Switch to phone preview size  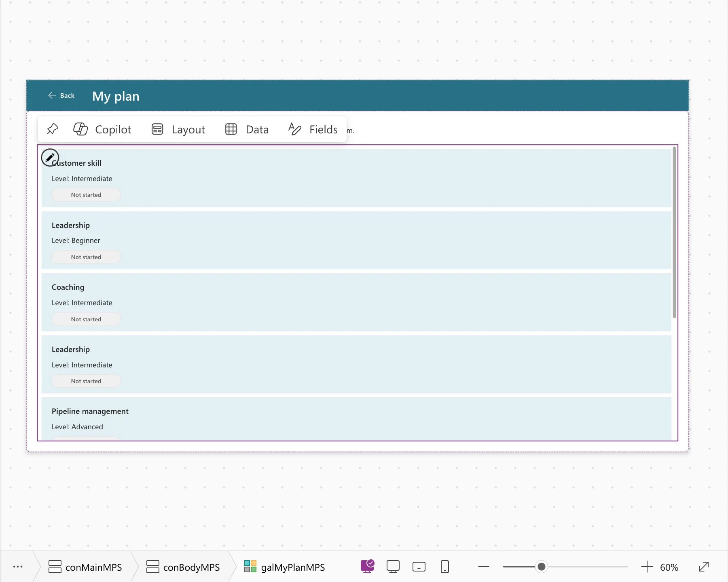click(445, 567)
